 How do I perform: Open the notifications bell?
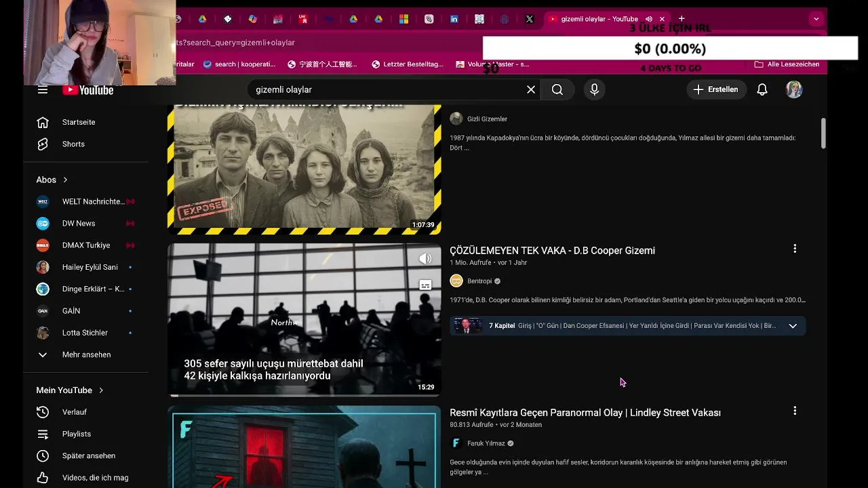pos(762,89)
